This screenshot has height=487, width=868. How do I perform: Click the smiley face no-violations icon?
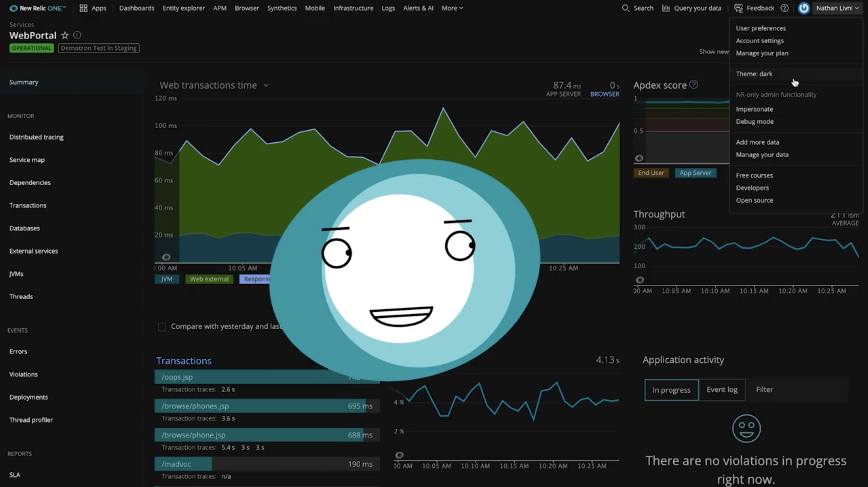(746, 428)
